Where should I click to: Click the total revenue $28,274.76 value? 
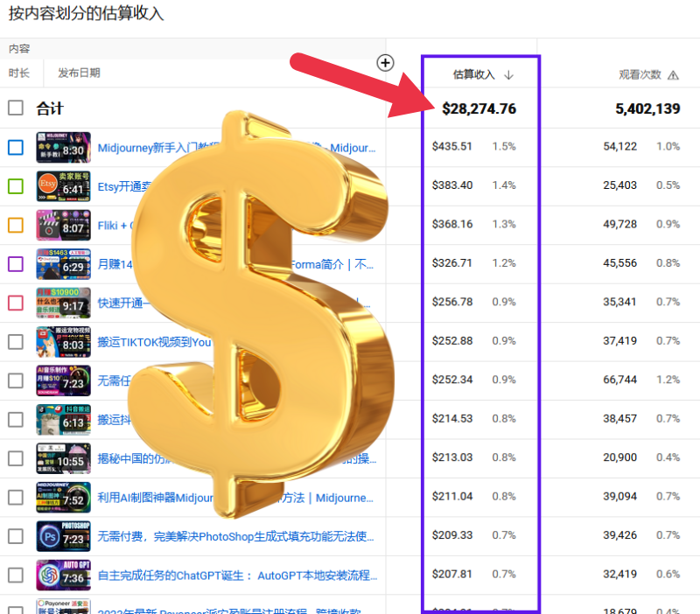(x=479, y=108)
